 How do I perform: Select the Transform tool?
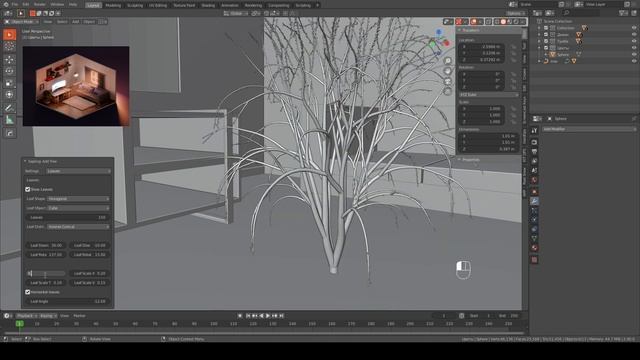[9, 95]
